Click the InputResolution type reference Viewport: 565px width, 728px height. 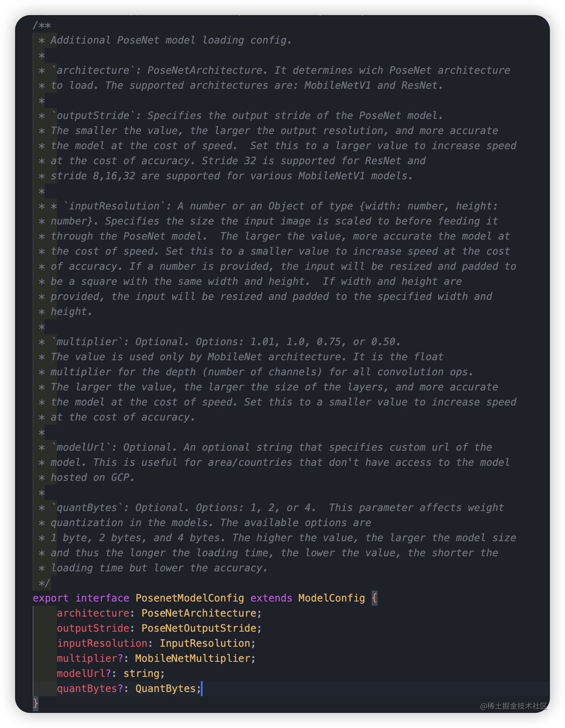click(205, 643)
